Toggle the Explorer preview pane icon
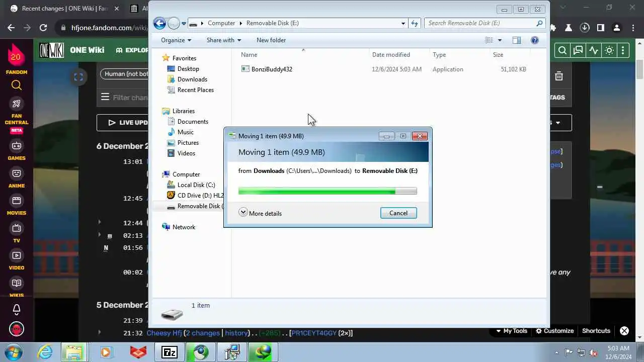The width and height of the screenshot is (644, 362). pyautogui.click(x=517, y=40)
